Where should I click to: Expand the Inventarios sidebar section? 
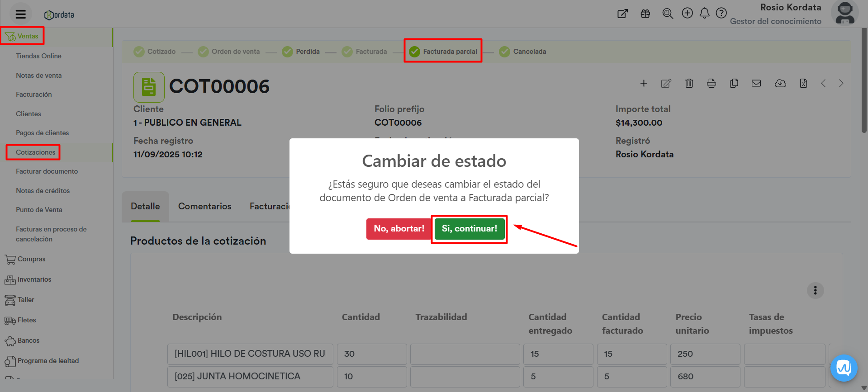pyautogui.click(x=34, y=279)
